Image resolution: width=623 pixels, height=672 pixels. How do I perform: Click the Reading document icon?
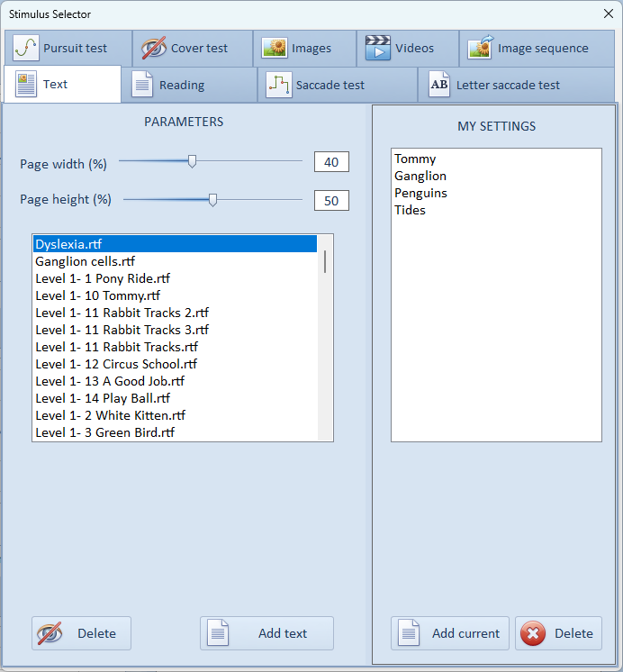(142, 85)
